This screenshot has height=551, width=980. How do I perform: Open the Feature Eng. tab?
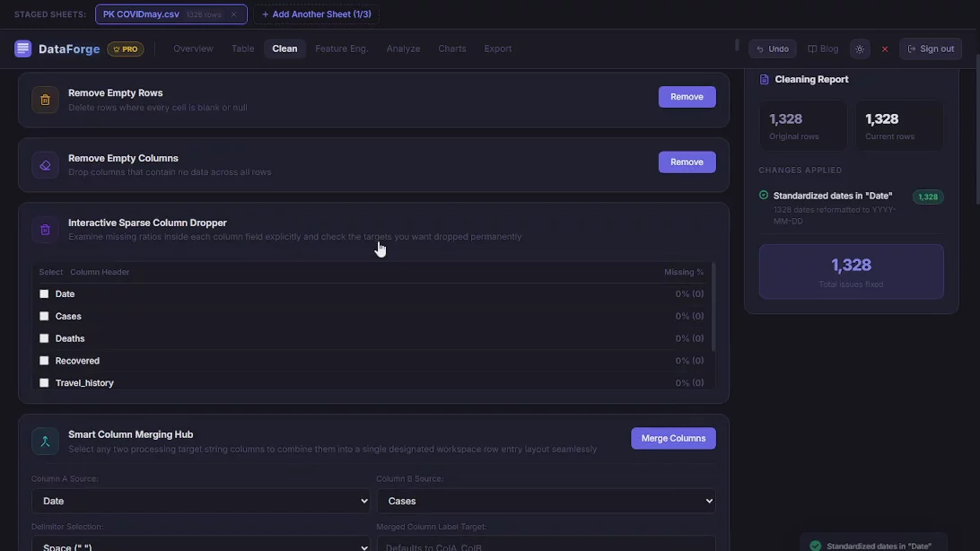click(x=342, y=48)
